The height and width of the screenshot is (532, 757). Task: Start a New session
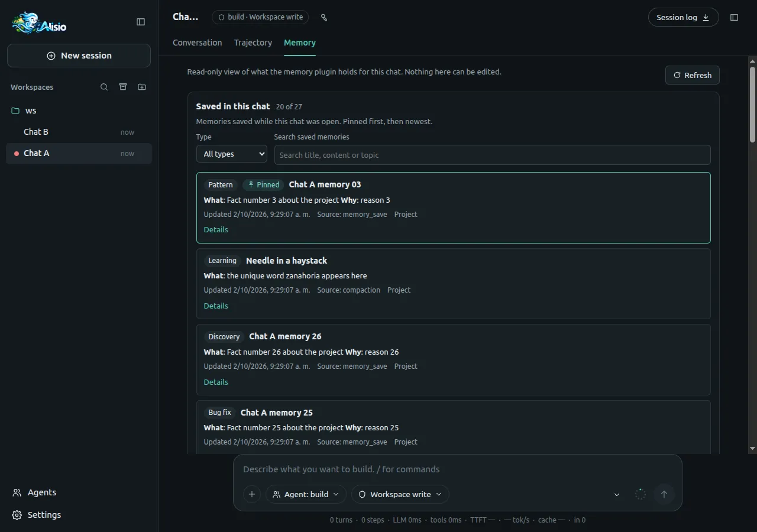79,56
